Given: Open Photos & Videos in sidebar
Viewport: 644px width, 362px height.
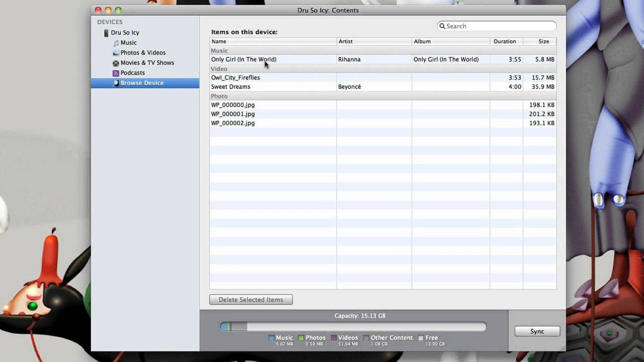Looking at the screenshot, I should click(x=143, y=53).
